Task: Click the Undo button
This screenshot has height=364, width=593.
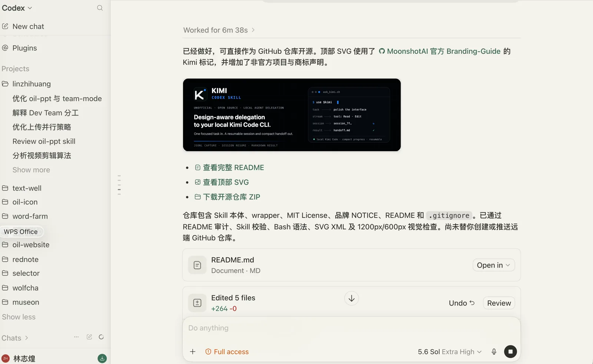Action: [461, 303]
